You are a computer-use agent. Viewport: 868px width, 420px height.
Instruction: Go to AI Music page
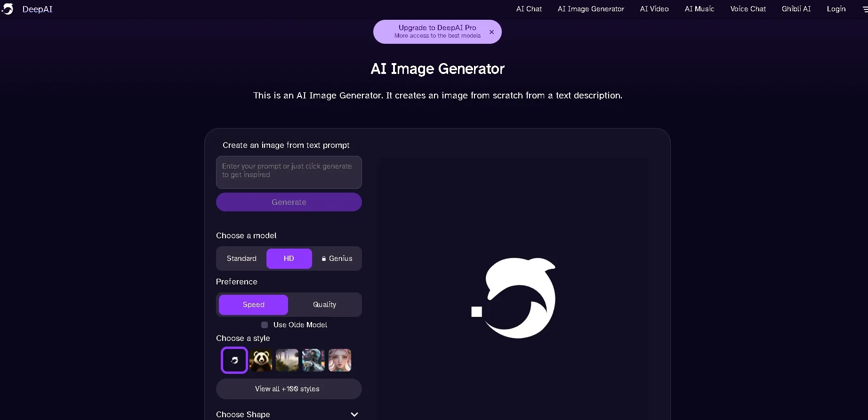pos(699,9)
